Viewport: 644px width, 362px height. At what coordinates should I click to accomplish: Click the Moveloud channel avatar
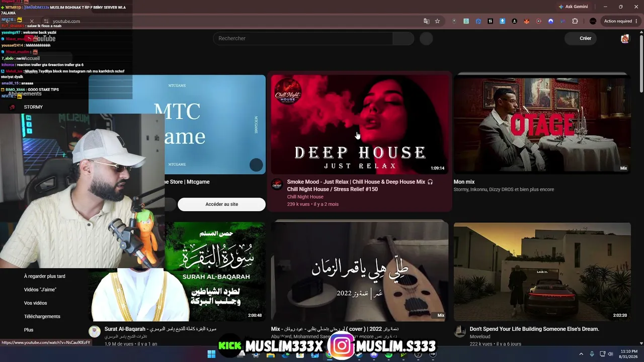click(x=460, y=331)
